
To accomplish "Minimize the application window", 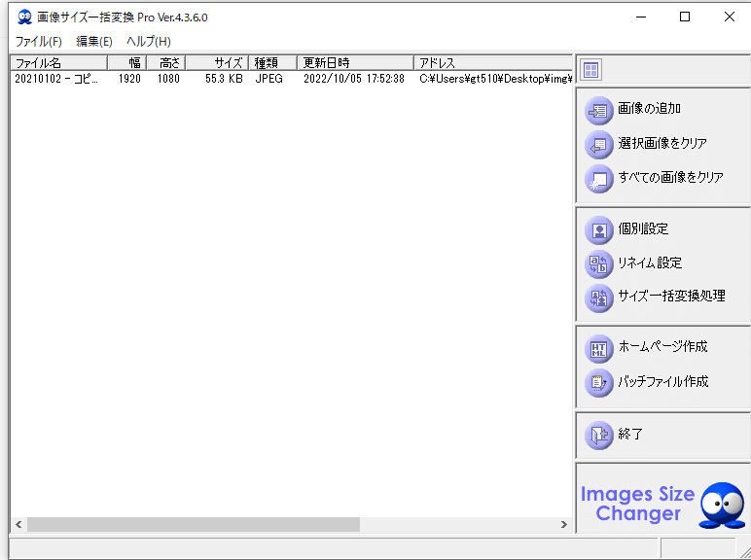I will pyautogui.click(x=641, y=17).
